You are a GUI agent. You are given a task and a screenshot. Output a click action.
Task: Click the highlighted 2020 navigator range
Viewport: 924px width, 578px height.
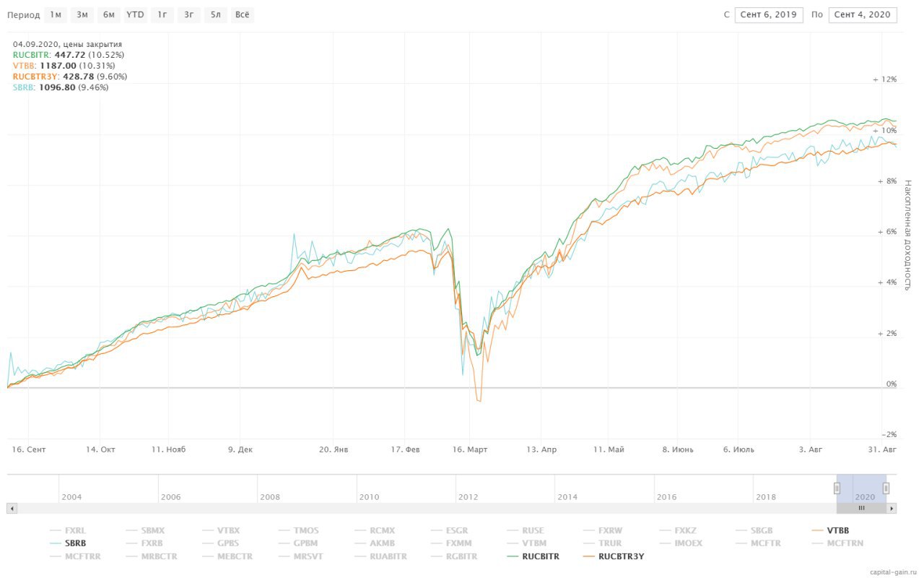pos(862,489)
